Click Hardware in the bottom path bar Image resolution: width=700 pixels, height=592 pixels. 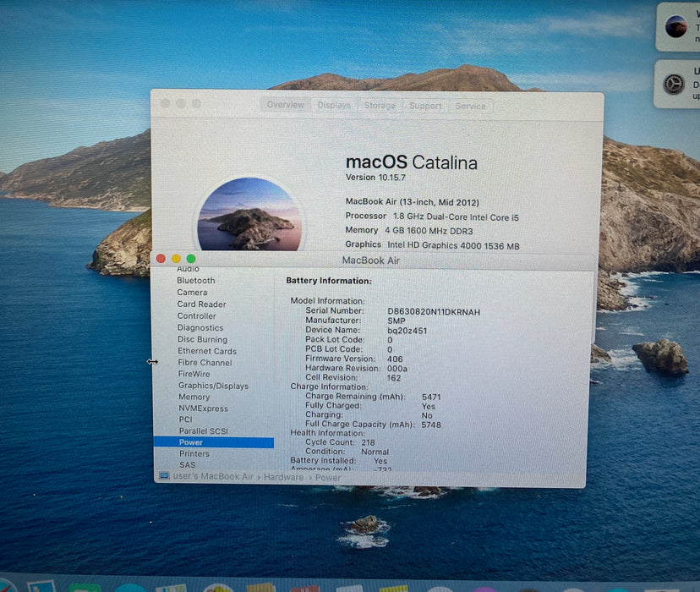click(x=283, y=477)
